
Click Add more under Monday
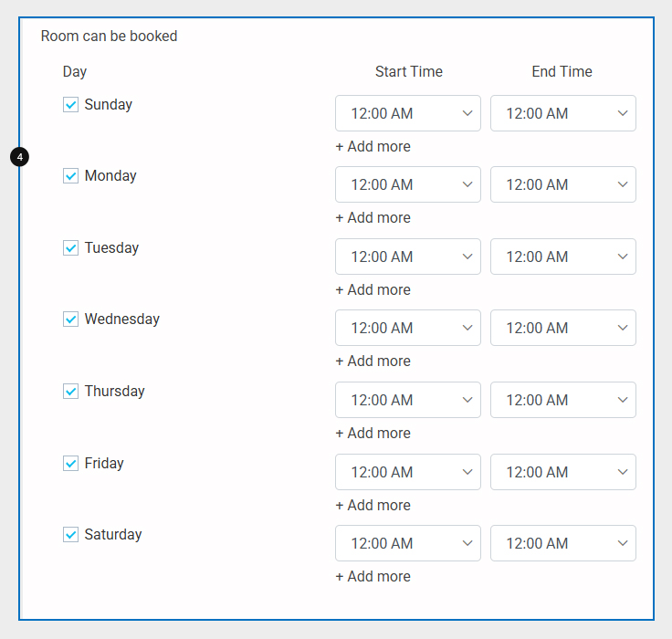click(x=373, y=218)
